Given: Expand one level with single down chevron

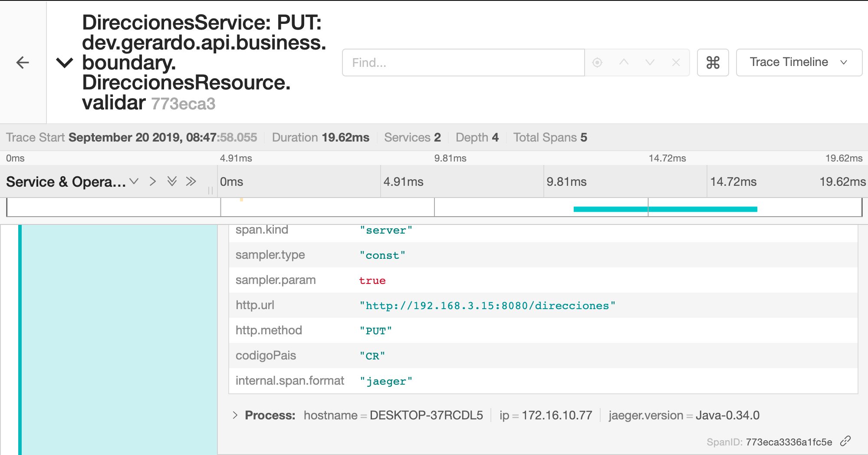Looking at the screenshot, I should coord(134,181).
